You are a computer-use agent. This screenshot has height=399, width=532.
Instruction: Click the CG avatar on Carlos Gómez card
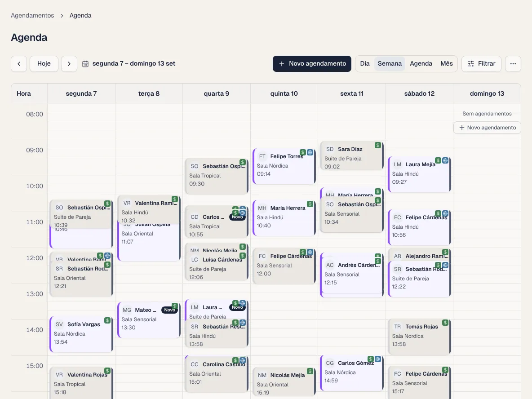330,363
